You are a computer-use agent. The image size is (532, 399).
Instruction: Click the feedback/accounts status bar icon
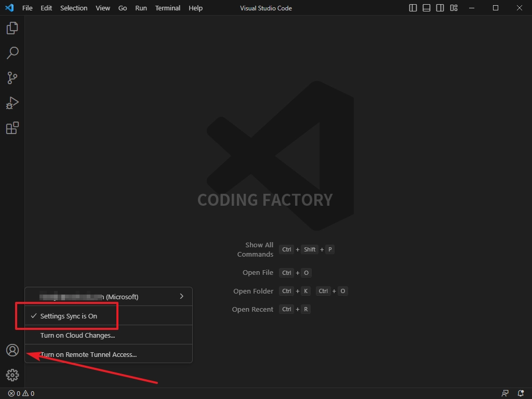coord(505,394)
